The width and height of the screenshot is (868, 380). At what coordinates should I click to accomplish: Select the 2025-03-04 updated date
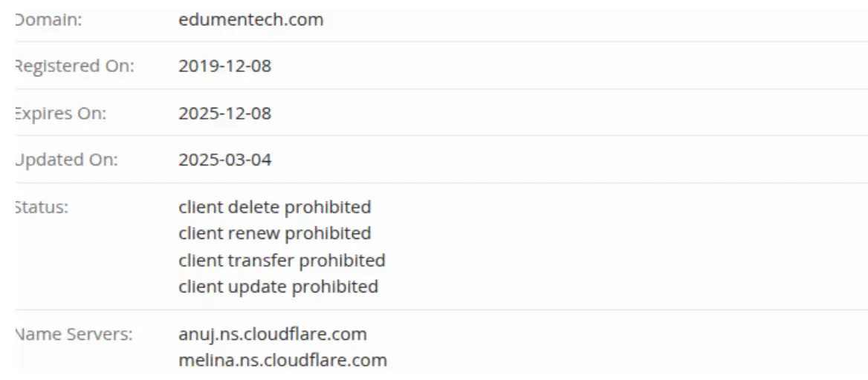click(x=224, y=160)
